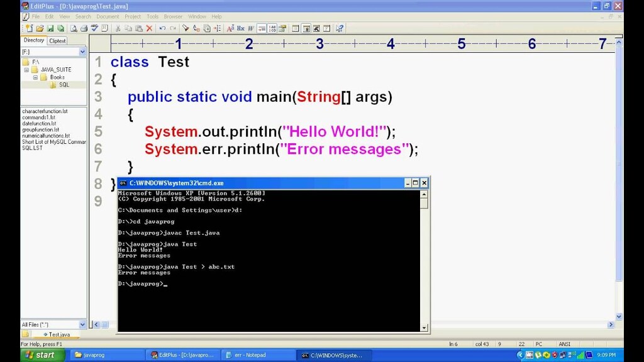Toggle line numbers toolbar button
Screen dimensions: 644x362
(x=272, y=28)
